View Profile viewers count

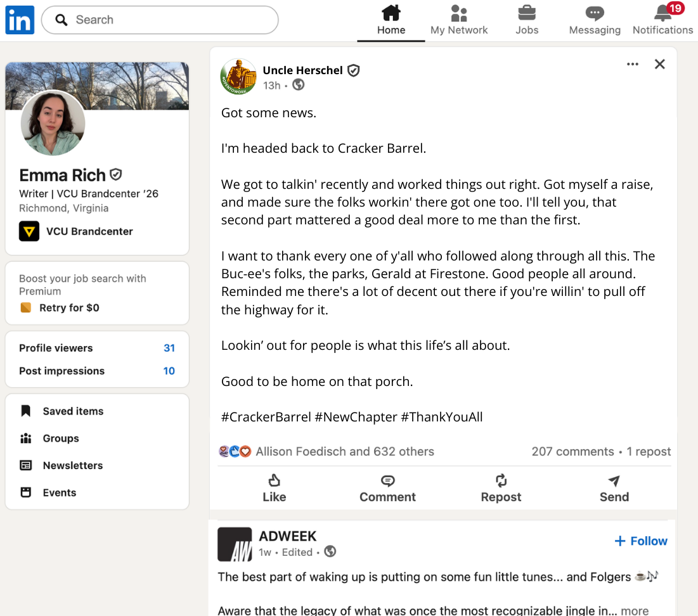[97, 348]
